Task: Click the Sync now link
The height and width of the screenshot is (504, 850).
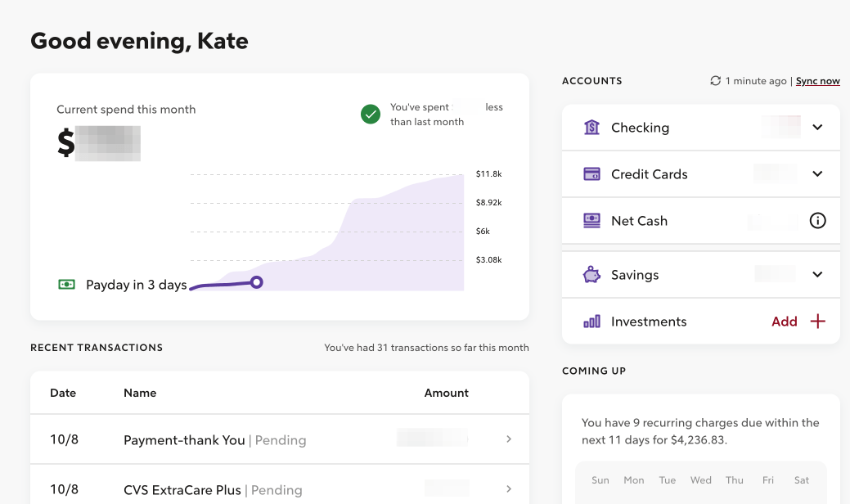Action: coord(817,81)
